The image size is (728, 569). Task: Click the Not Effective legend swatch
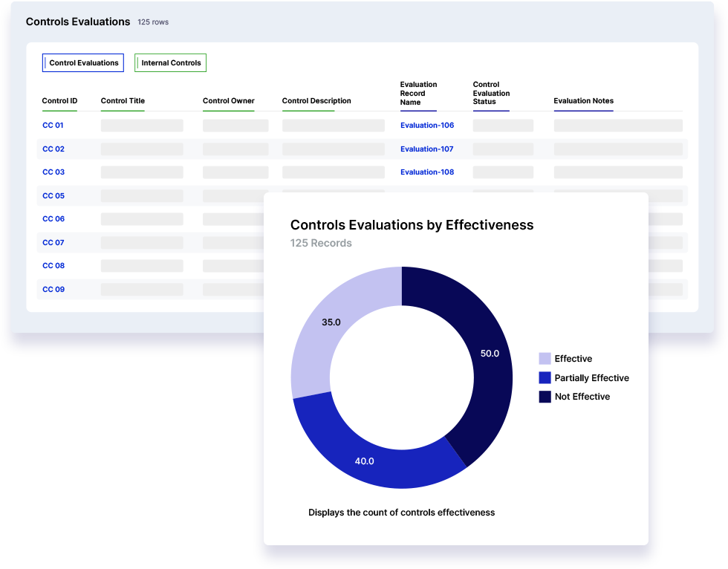click(545, 397)
